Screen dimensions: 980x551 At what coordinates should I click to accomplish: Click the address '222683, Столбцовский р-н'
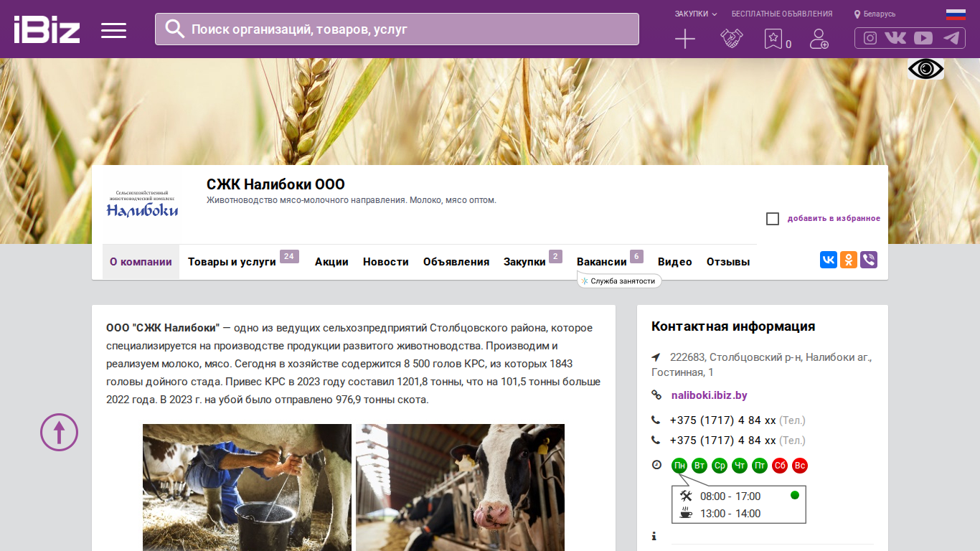pos(762,364)
